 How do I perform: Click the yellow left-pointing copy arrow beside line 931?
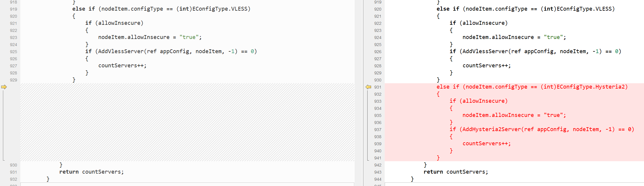click(368, 87)
